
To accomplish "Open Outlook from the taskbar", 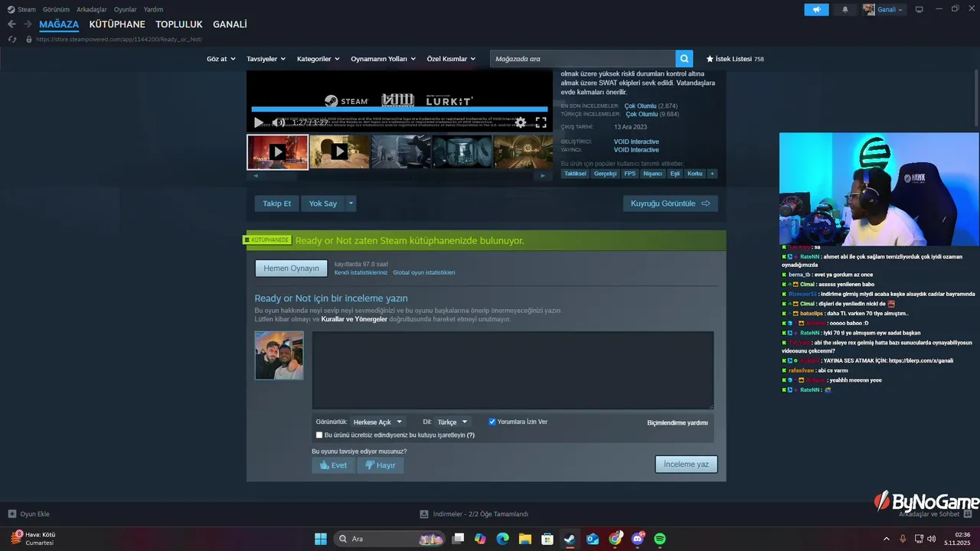I will click(x=593, y=539).
